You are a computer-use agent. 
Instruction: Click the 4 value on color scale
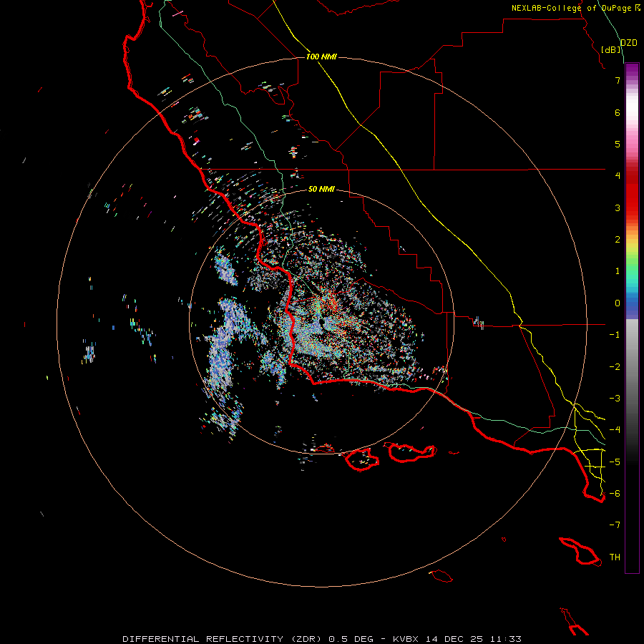(618, 176)
